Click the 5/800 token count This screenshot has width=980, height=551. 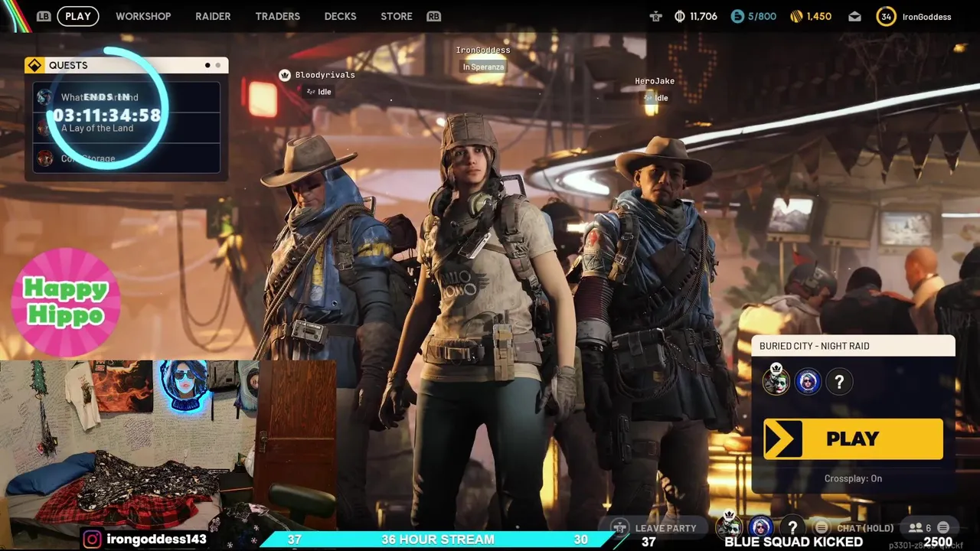coord(762,16)
